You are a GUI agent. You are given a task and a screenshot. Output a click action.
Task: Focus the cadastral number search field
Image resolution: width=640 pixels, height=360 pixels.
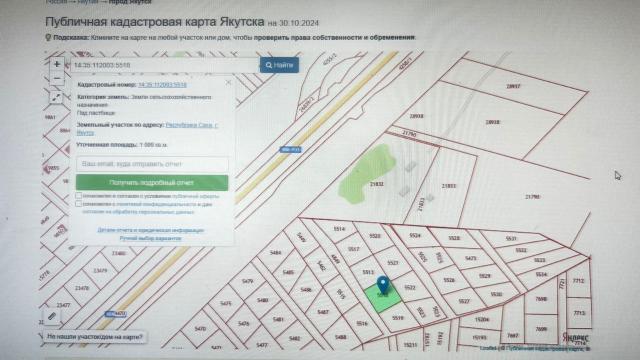tap(165, 65)
